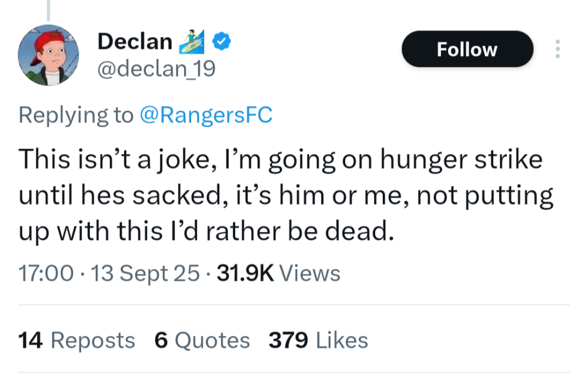Open the @declan_19 handle link
This screenshot has width=588, height=380.
[156, 69]
